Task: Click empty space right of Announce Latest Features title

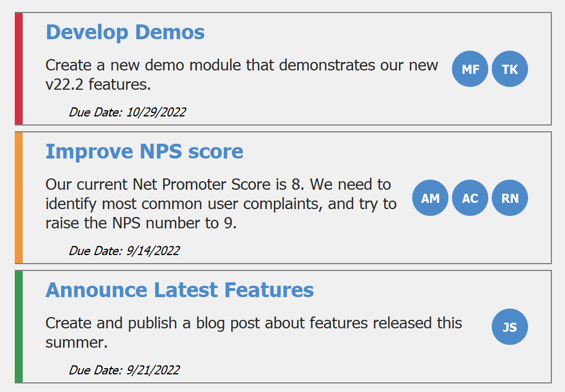Action: coord(426,290)
